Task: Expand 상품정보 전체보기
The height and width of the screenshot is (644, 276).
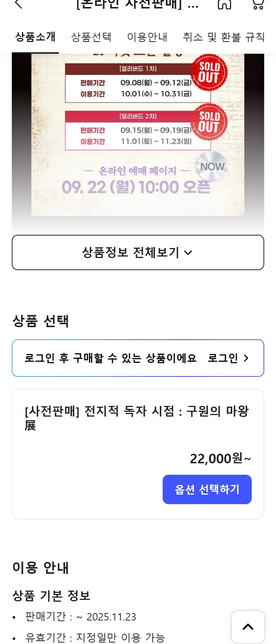Action: (138, 252)
